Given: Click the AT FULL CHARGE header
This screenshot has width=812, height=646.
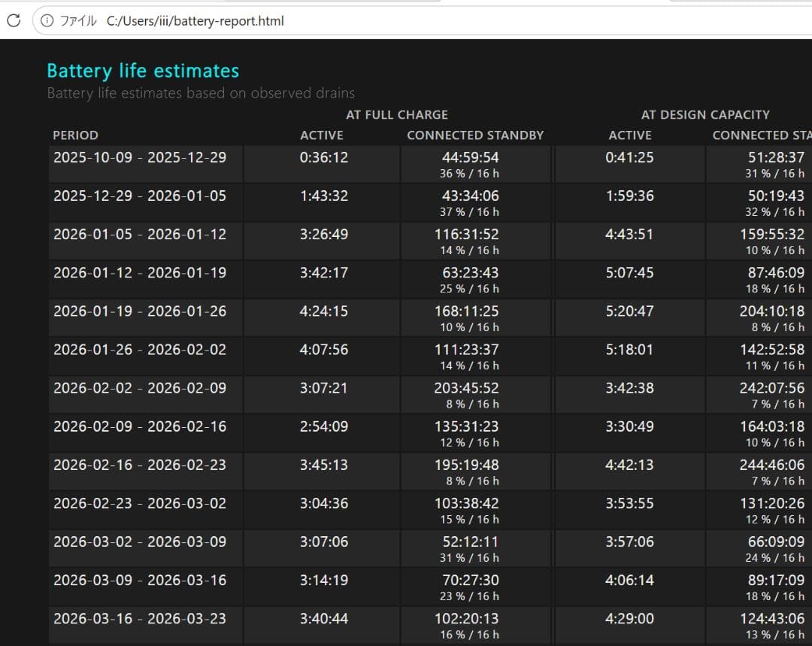Looking at the screenshot, I should [x=397, y=114].
